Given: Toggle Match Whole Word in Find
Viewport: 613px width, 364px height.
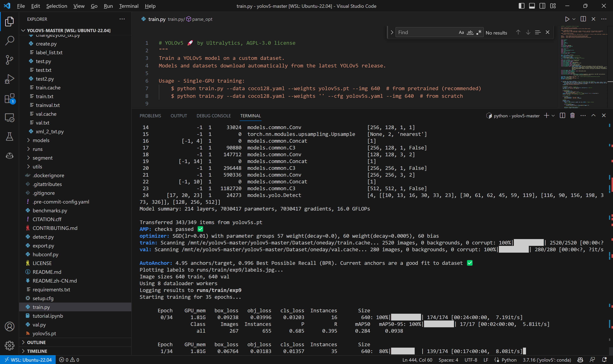Looking at the screenshot, I should (470, 32).
